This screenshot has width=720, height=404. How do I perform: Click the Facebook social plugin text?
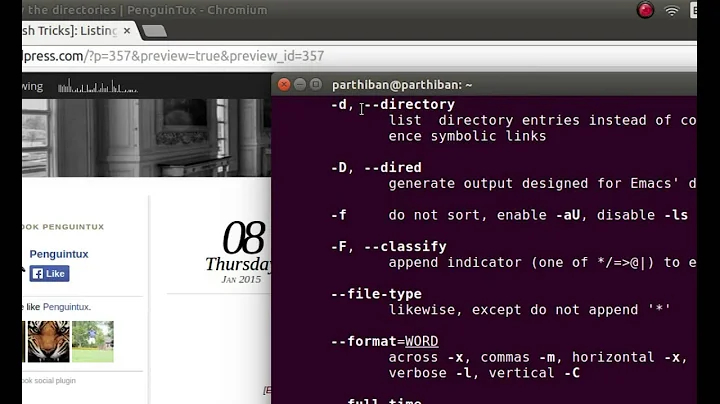pyautogui.click(x=49, y=381)
